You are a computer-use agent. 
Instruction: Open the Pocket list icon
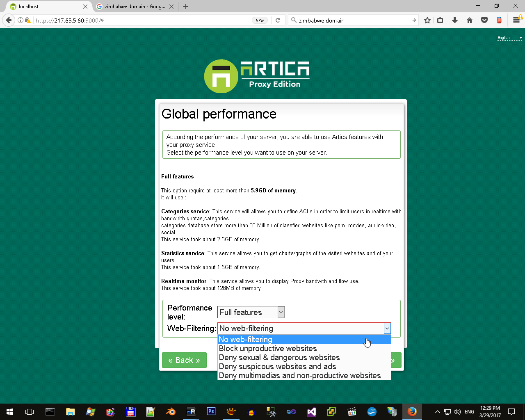click(x=484, y=20)
